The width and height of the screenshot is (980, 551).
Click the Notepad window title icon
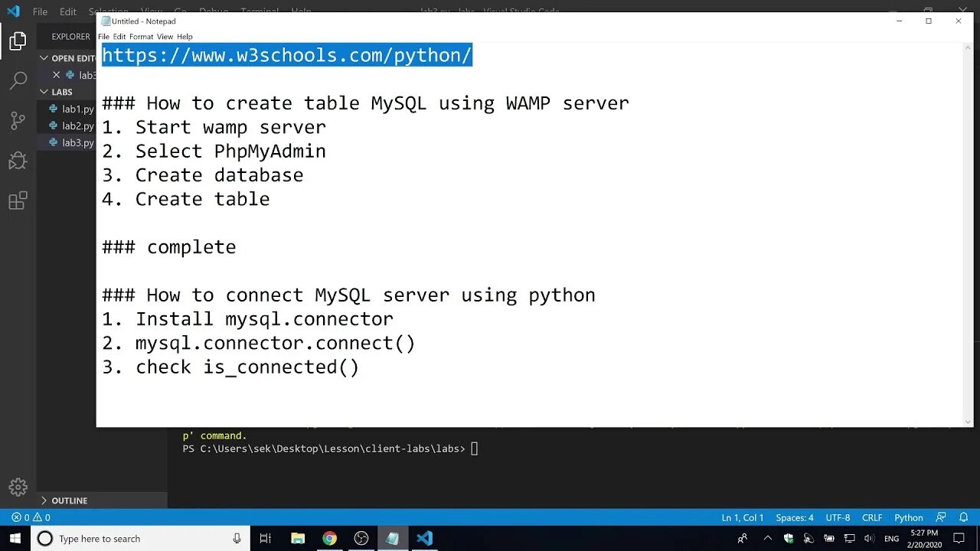pyautogui.click(x=106, y=21)
